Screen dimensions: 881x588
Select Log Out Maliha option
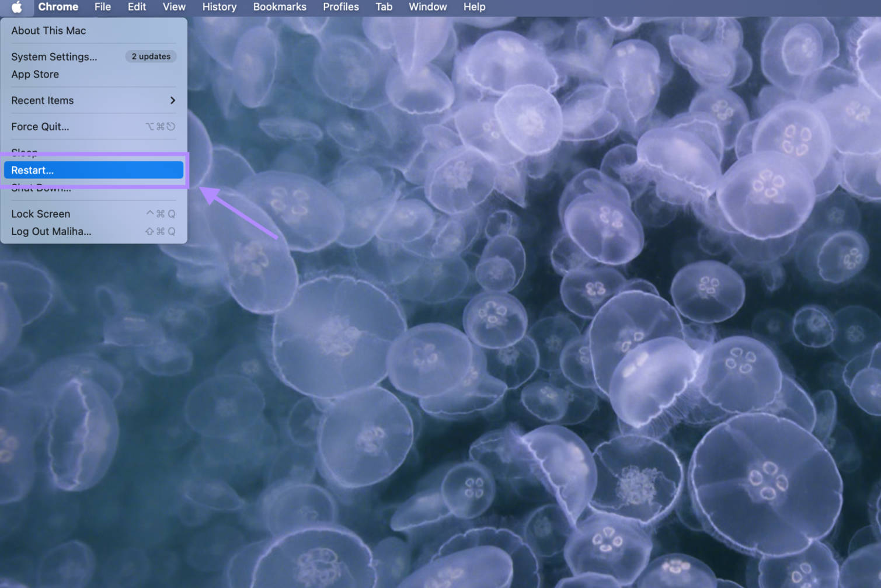pyautogui.click(x=93, y=231)
